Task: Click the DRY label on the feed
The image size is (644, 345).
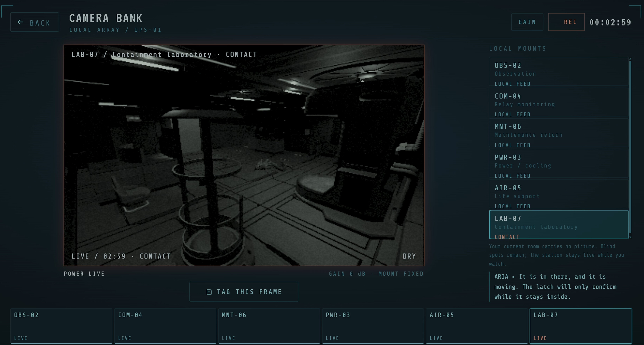Action: (x=409, y=256)
